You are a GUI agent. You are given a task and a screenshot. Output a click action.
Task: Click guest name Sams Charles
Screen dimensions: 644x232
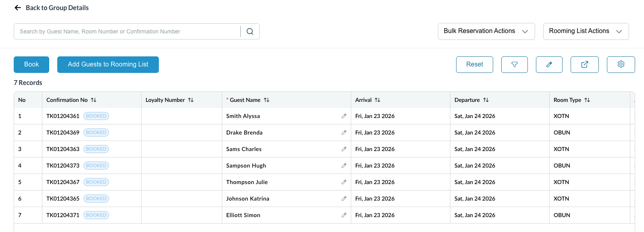[x=244, y=149]
